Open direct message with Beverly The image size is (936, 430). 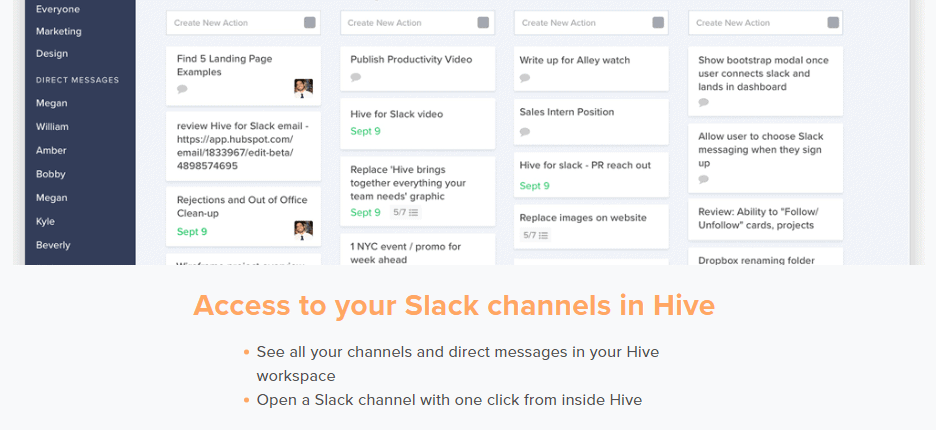click(53, 245)
